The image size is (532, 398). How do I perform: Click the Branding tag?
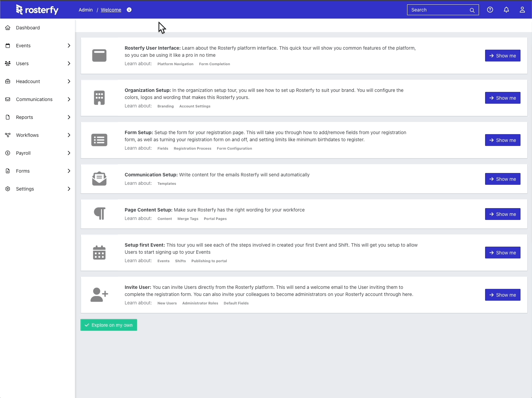tap(166, 106)
